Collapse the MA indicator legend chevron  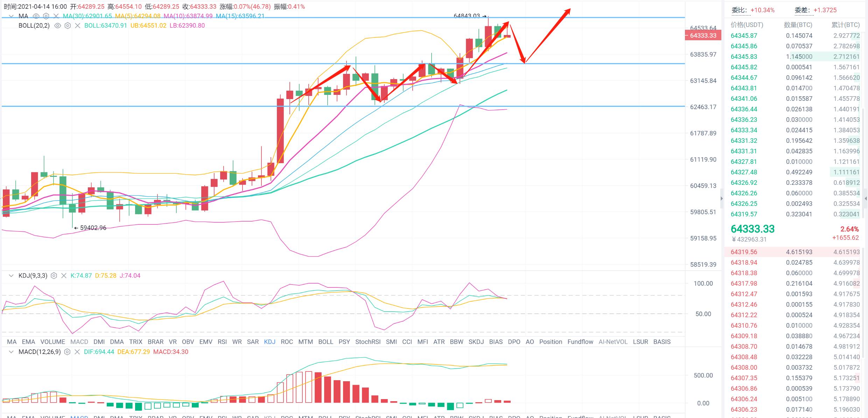pyautogui.click(x=12, y=16)
